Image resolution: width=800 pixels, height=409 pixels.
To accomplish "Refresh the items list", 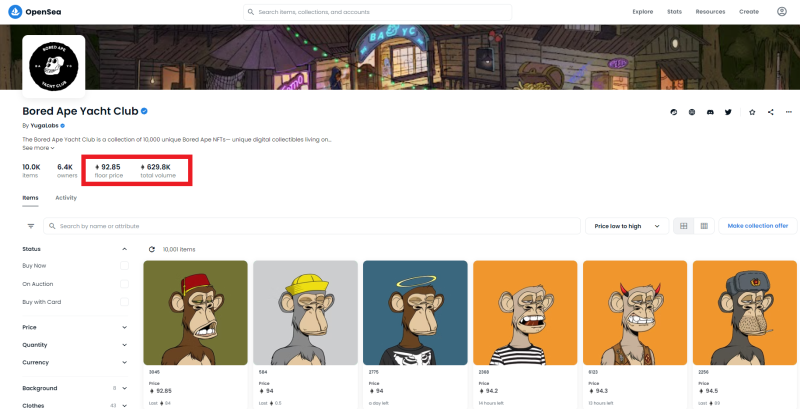I will [x=152, y=249].
